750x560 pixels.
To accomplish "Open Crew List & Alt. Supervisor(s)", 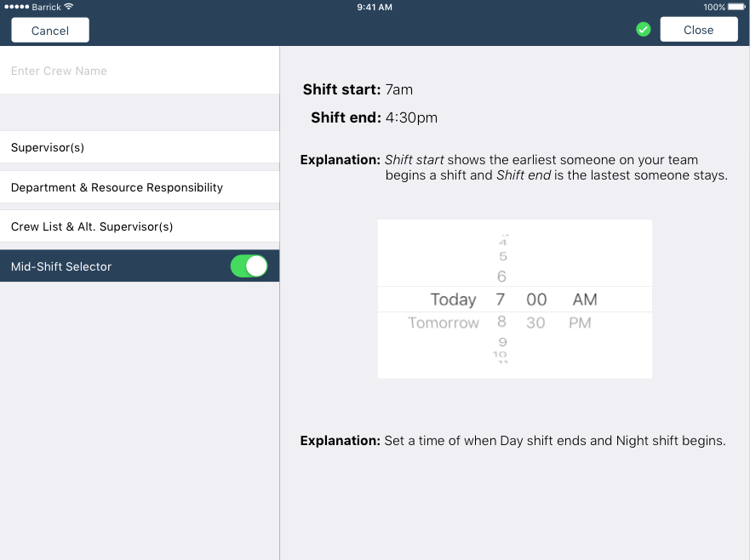I will click(x=140, y=227).
